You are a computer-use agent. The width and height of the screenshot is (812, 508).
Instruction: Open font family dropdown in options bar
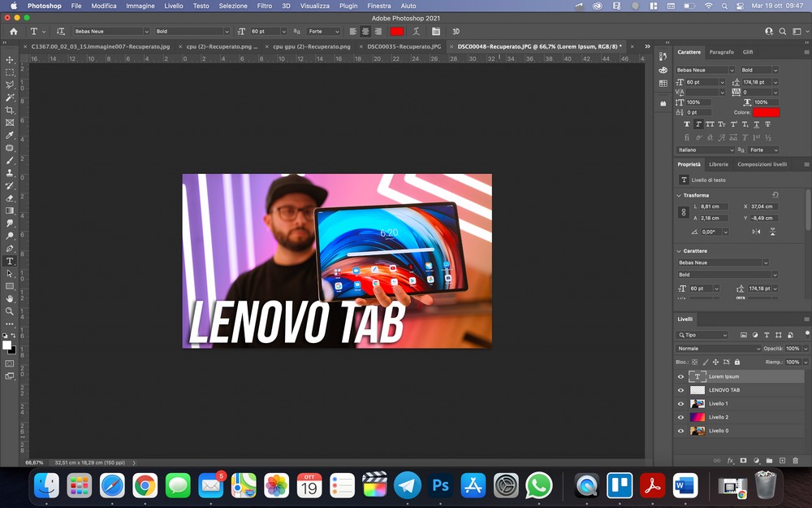click(x=146, y=31)
